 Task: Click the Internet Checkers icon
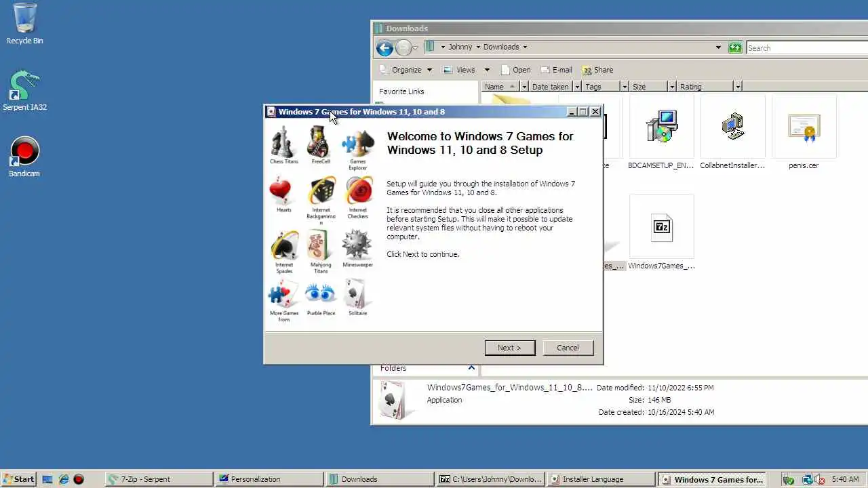pos(359,190)
